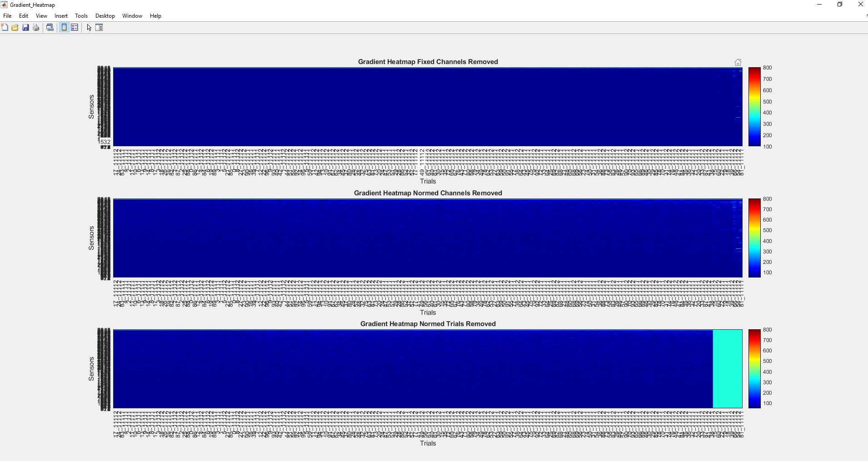Click the Open File folder icon
868x461 pixels.
[x=15, y=28]
